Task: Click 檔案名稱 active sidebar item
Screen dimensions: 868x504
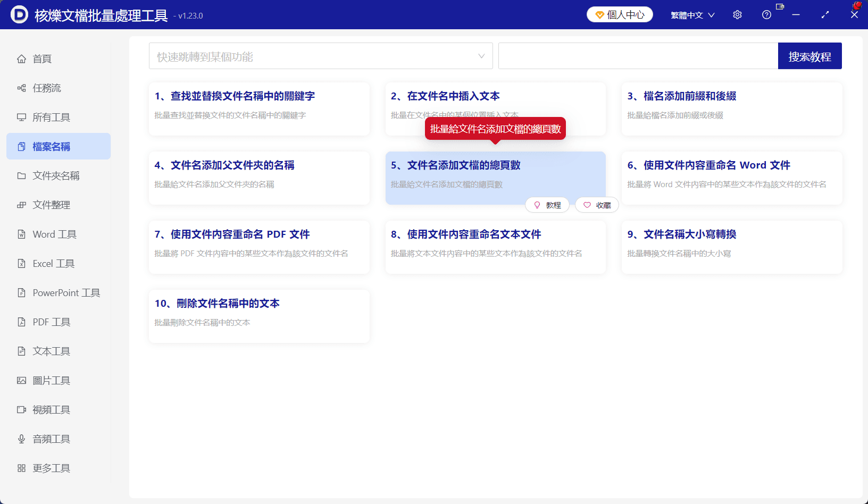Action: [59, 147]
